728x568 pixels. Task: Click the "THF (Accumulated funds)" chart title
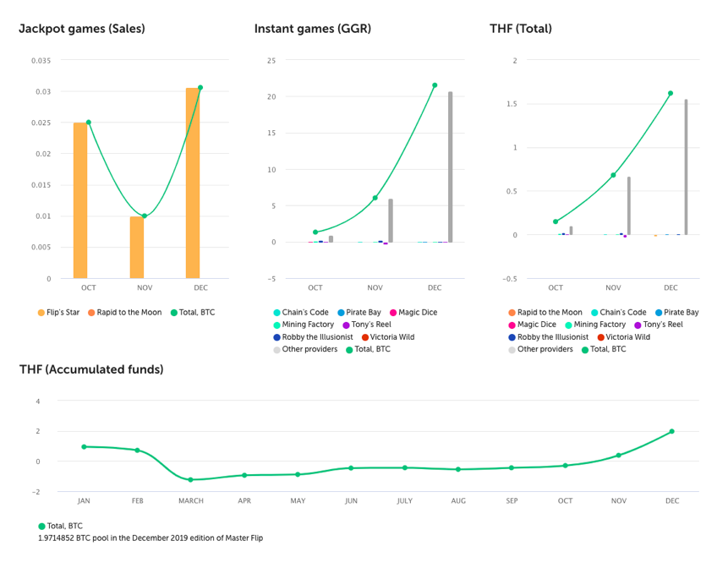(x=91, y=369)
